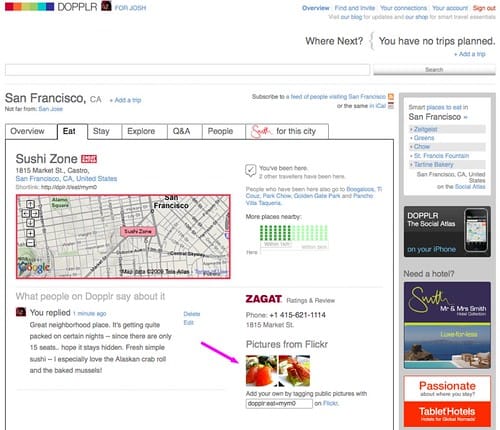Click the our shop link
The width and height of the screenshot is (500, 430).
coord(417,17)
